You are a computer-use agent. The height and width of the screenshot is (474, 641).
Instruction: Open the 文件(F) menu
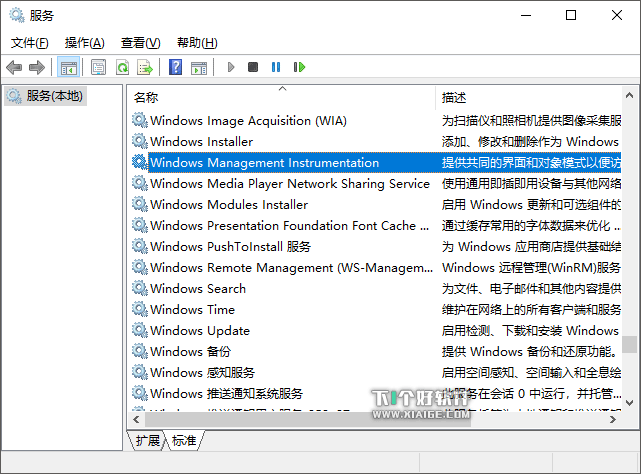pos(29,43)
